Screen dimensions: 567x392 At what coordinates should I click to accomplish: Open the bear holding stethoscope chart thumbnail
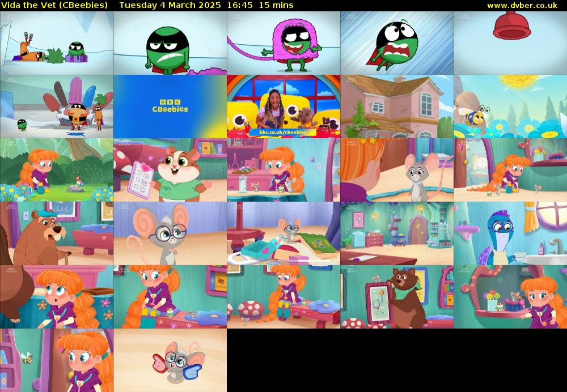pos(397,297)
